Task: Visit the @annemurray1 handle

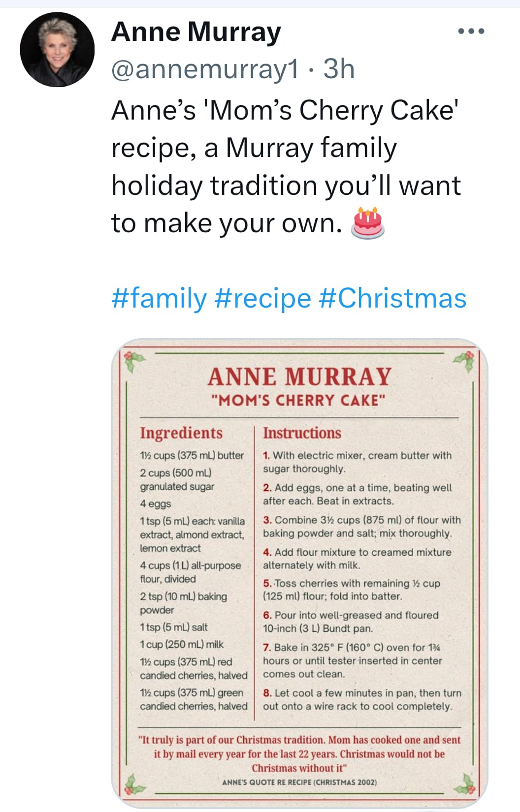Action: (x=205, y=69)
